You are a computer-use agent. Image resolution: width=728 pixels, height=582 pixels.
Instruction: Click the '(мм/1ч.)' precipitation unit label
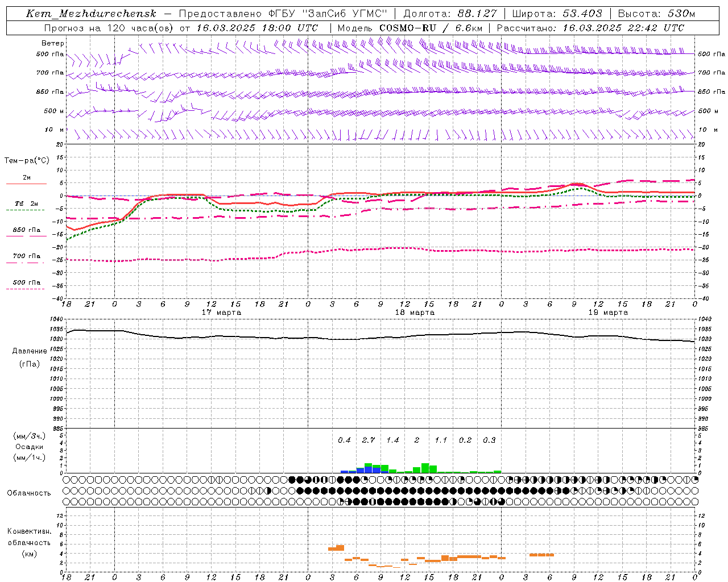click(x=30, y=458)
